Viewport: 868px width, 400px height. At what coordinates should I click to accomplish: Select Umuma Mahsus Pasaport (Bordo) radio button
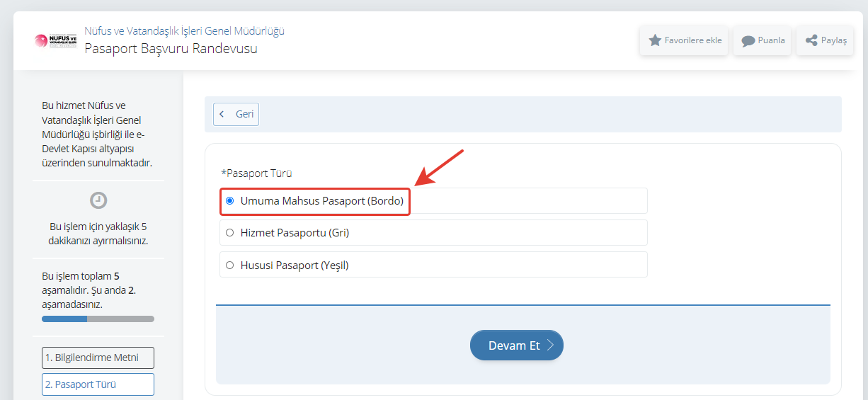(229, 201)
